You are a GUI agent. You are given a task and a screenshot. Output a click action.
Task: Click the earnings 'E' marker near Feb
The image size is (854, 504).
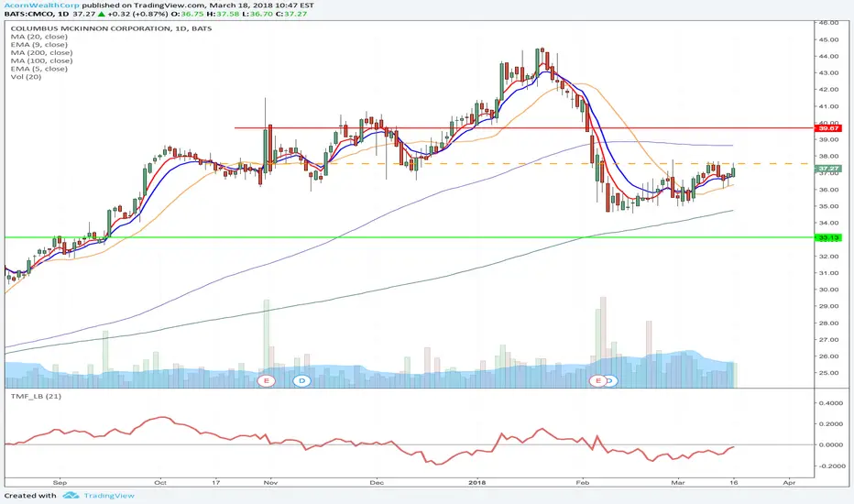click(x=598, y=380)
